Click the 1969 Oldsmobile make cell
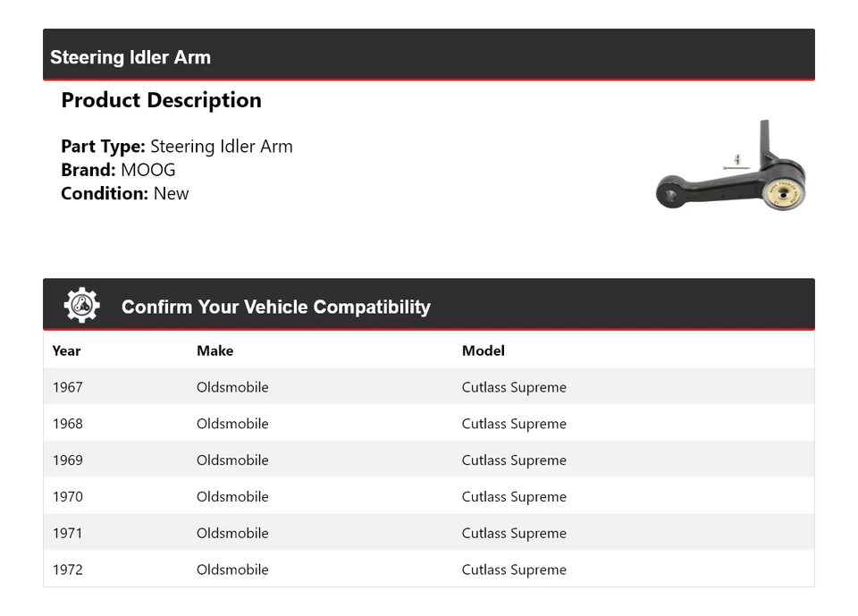 click(x=232, y=460)
